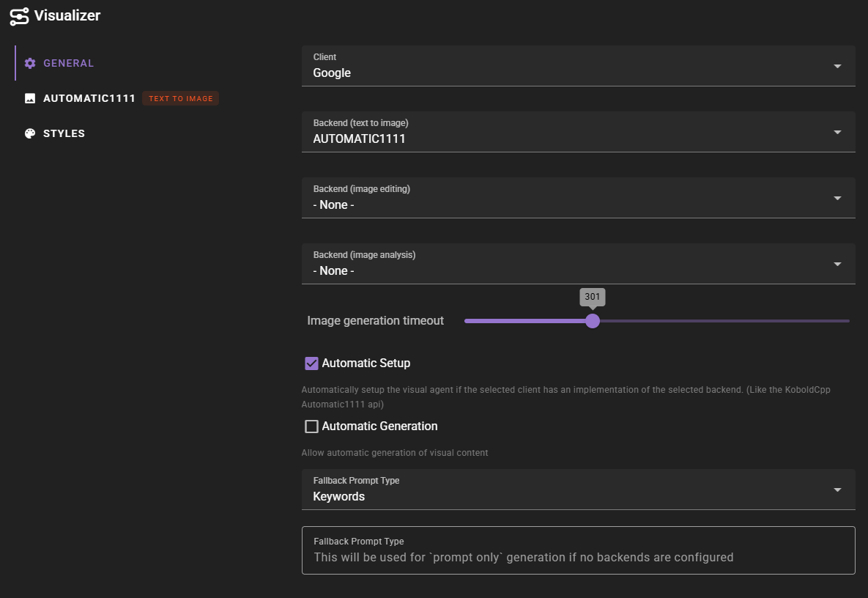Enable Automatic Generation

(x=311, y=426)
